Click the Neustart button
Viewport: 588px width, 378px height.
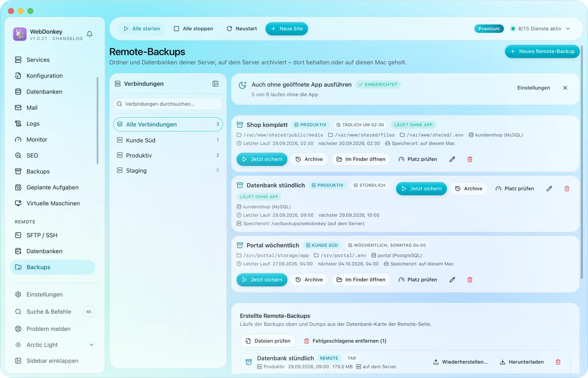[242, 29]
